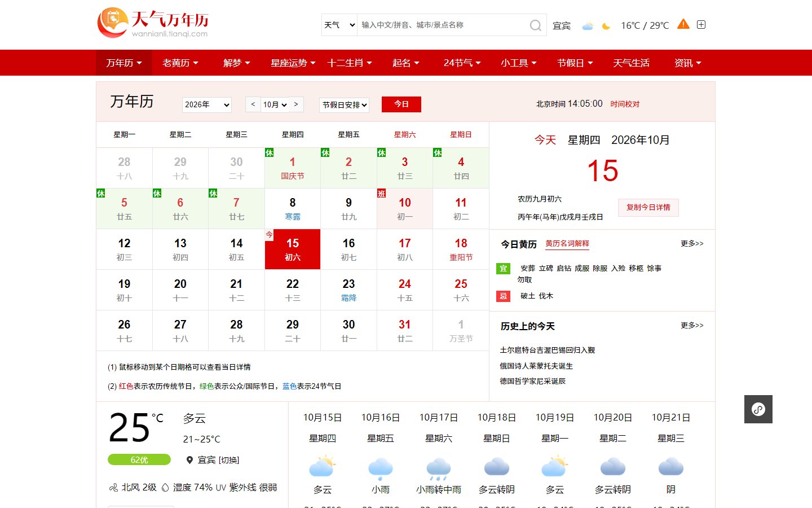Click the cloudy day weather icon in header
The width and height of the screenshot is (812, 508).
(x=588, y=26)
